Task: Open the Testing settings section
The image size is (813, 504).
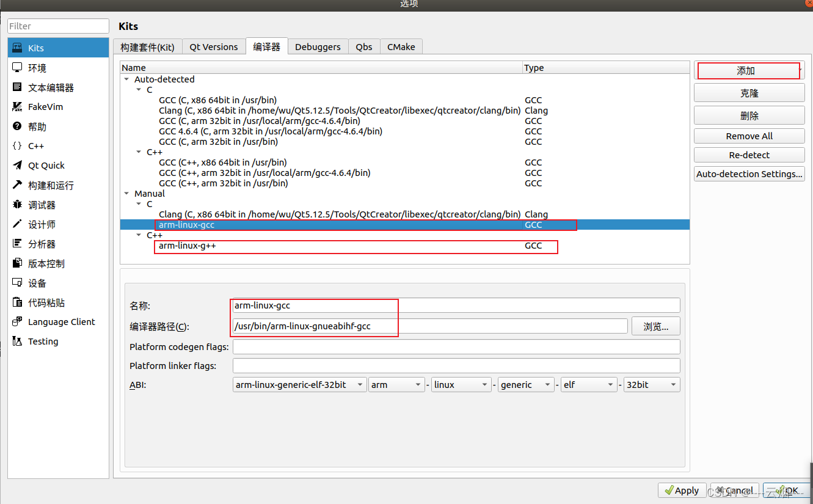Action: 42,341
